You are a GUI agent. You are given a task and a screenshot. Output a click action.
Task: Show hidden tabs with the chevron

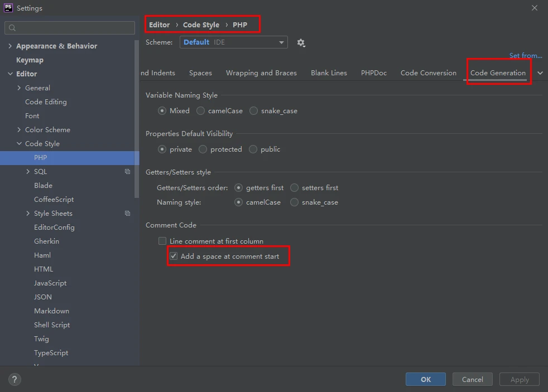(540, 73)
